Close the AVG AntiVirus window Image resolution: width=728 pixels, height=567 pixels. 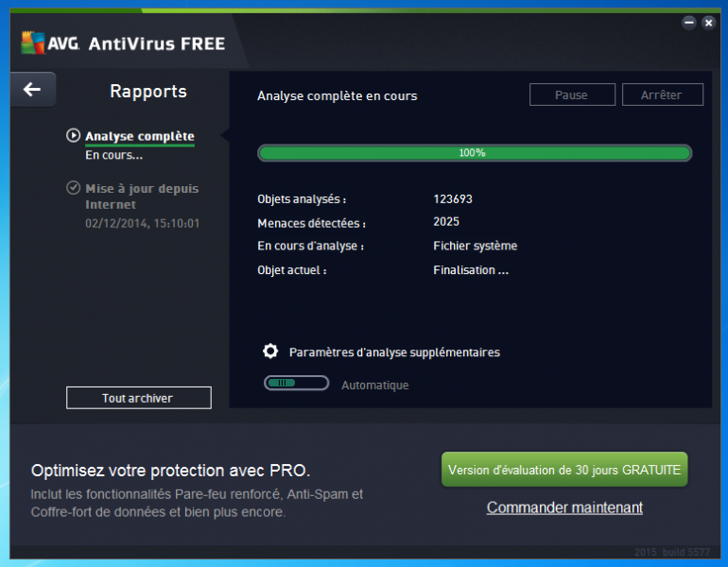708,23
